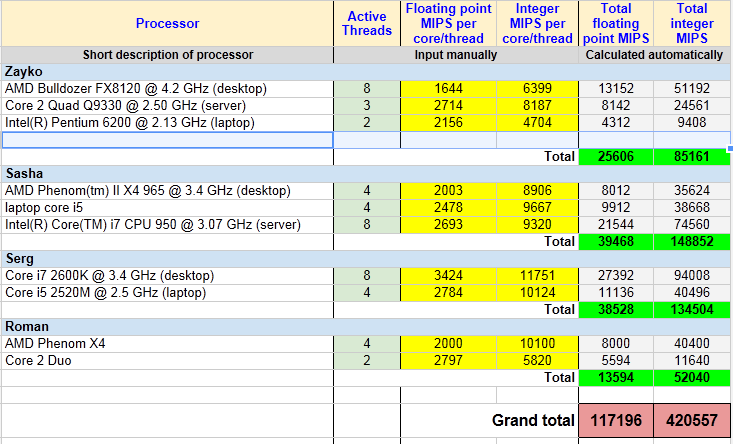
Task: Click total floating point value 4312
Action: [616, 123]
